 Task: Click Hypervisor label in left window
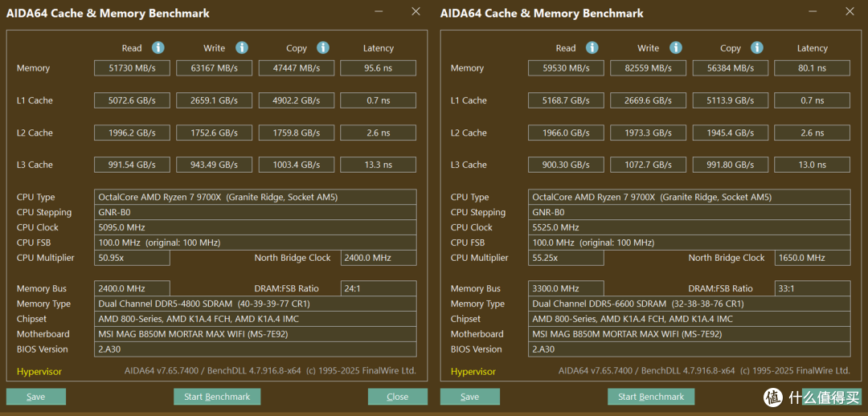coord(39,372)
